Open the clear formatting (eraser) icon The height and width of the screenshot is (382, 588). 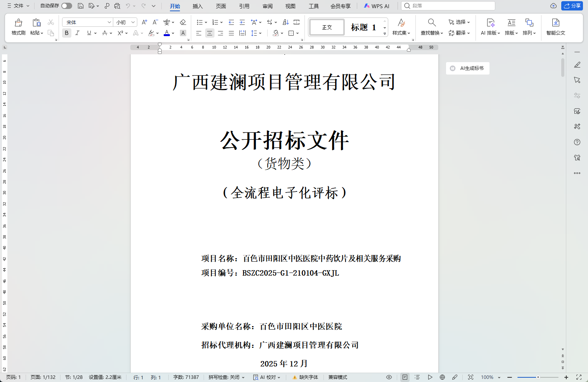coord(183,22)
